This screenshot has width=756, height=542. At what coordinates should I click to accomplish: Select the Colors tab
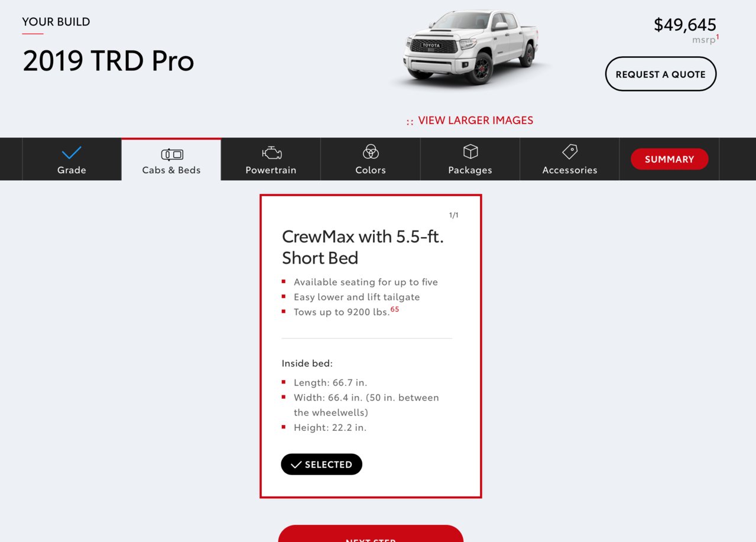pos(371,159)
